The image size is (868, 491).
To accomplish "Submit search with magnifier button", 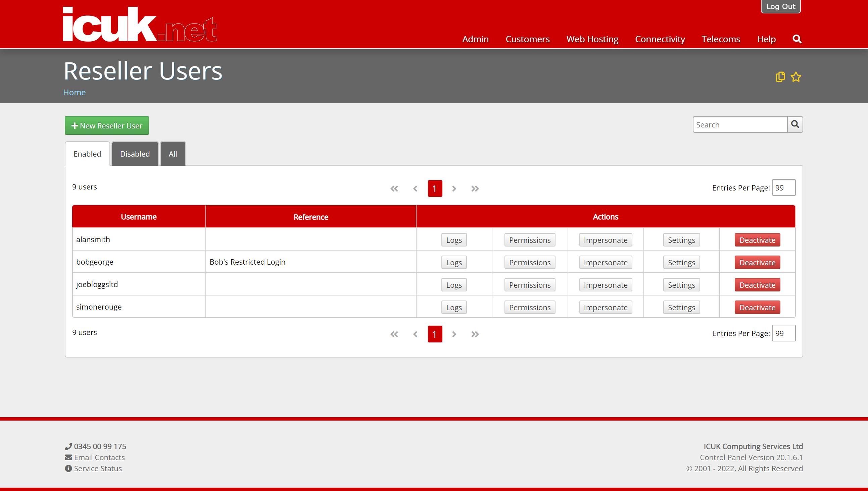I will tap(795, 124).
